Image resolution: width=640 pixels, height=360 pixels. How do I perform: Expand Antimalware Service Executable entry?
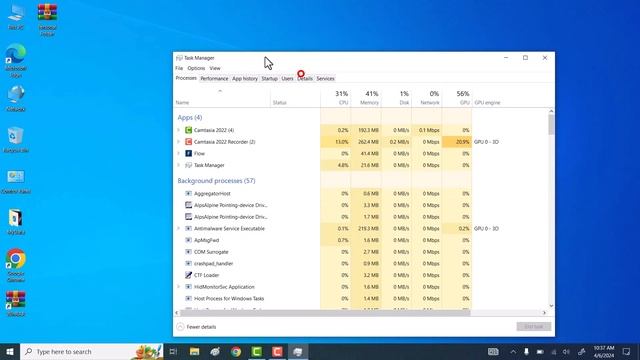click(179, 229)
